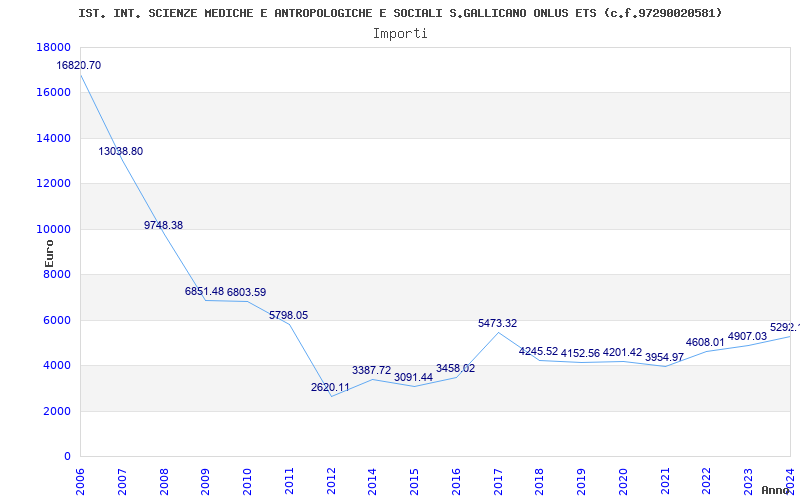Click the 4608.01 data label

705,342
